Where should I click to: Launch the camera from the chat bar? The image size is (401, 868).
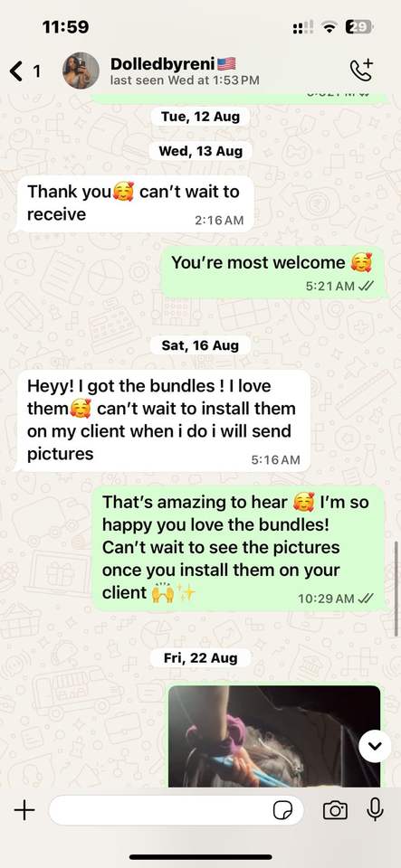pyautogui.click(x=335, y=811)
